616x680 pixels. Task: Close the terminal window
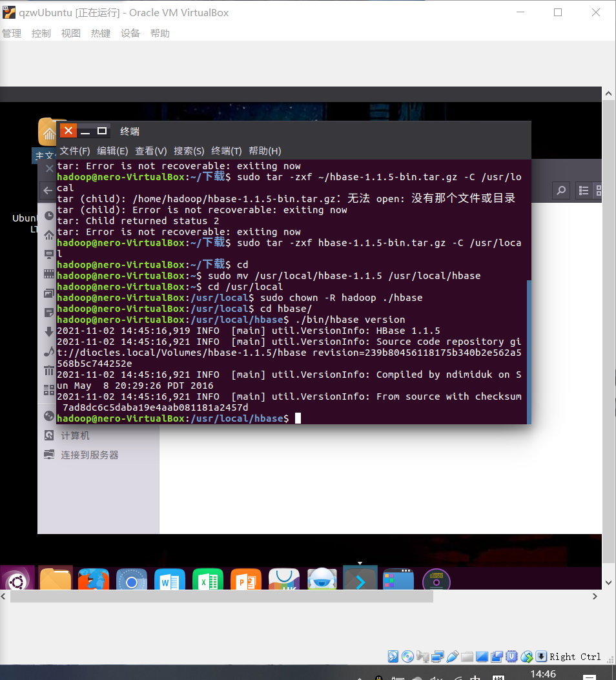pos(68,130)
